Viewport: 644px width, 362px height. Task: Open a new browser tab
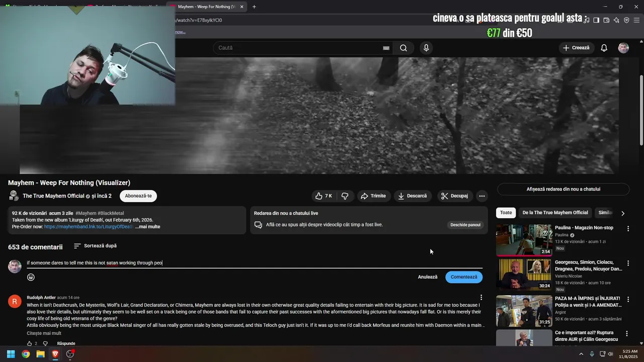(254, 7)
